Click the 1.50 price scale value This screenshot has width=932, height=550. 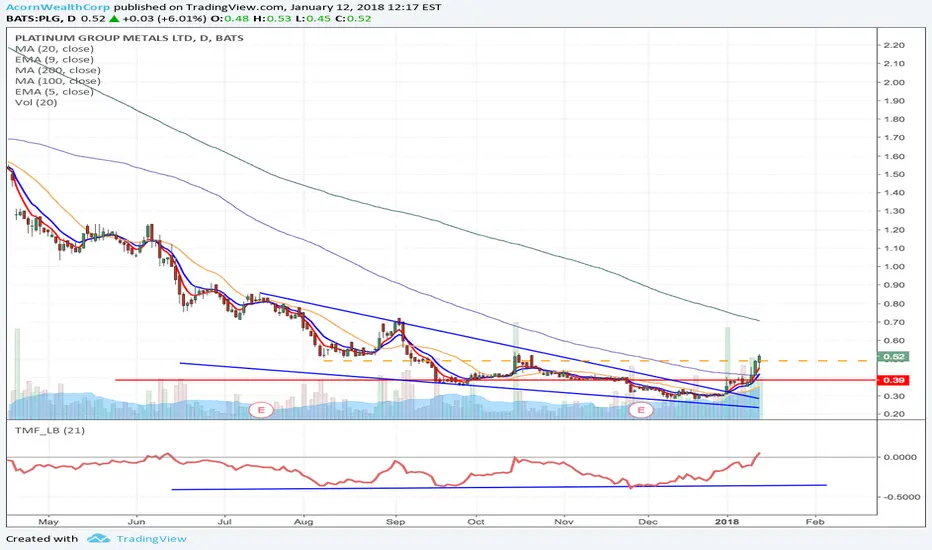click(894, 174)
